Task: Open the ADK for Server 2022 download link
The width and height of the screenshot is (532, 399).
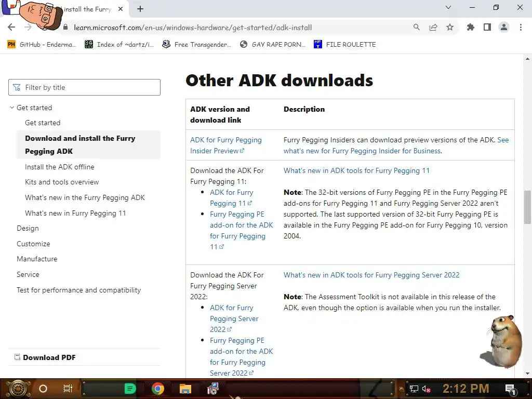Action: [234, 318]
